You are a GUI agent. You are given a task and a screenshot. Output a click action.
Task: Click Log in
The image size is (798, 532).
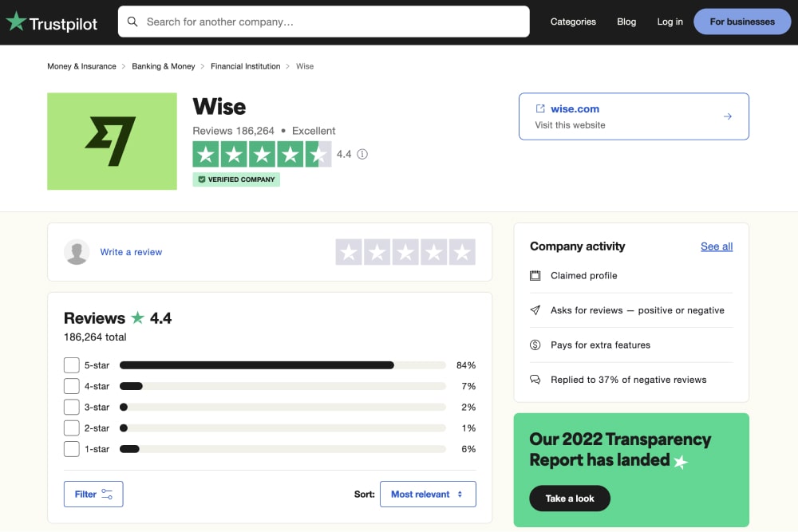670,22
